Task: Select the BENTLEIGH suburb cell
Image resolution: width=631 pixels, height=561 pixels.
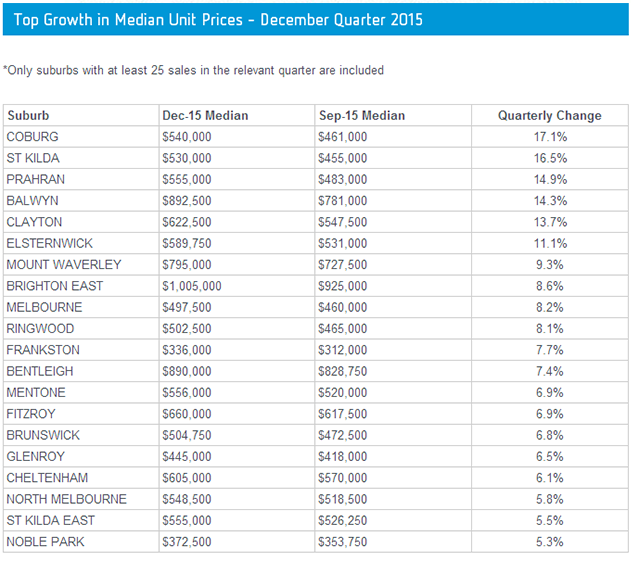Action: [40, 371]
